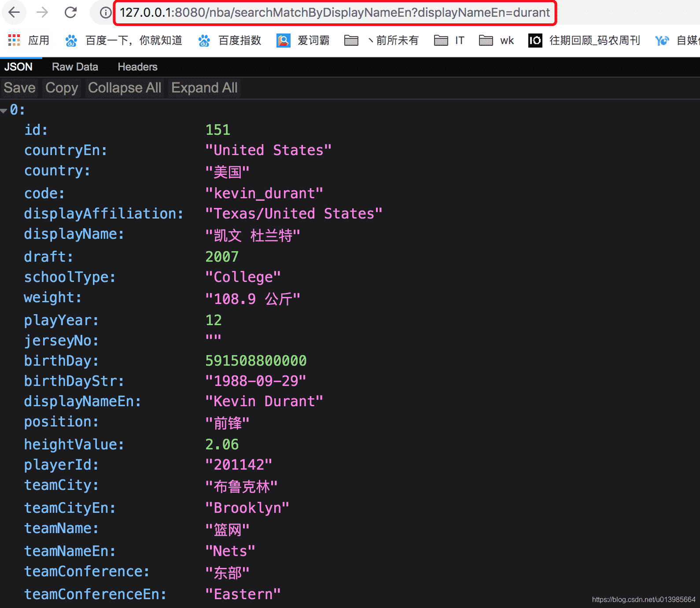
Task: Open the 应用 apps grid bookmark
Action: 29,41
